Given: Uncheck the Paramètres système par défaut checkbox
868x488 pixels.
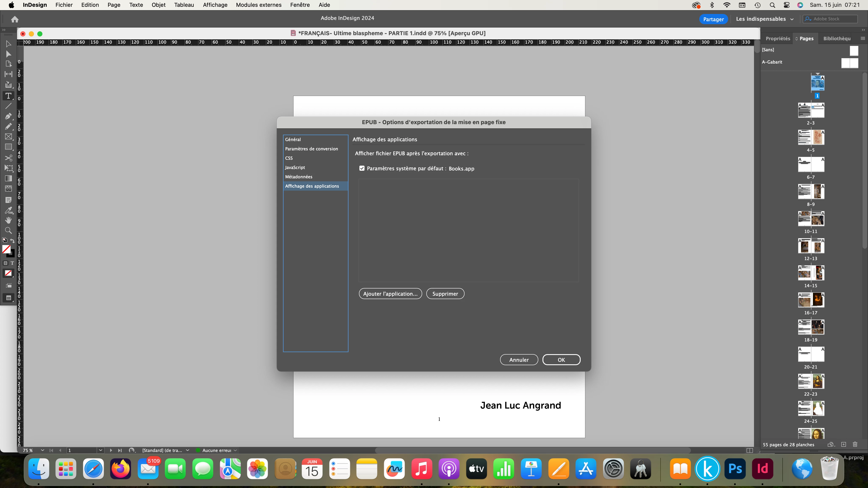Looking at the screenshot, I should pos(362,168).
